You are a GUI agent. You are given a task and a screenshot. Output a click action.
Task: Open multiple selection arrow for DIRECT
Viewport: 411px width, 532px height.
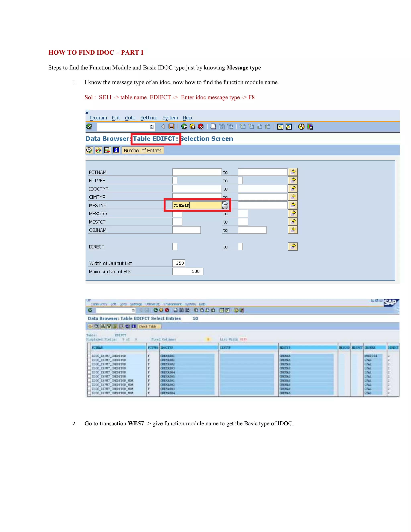click(x=293, y=246)
